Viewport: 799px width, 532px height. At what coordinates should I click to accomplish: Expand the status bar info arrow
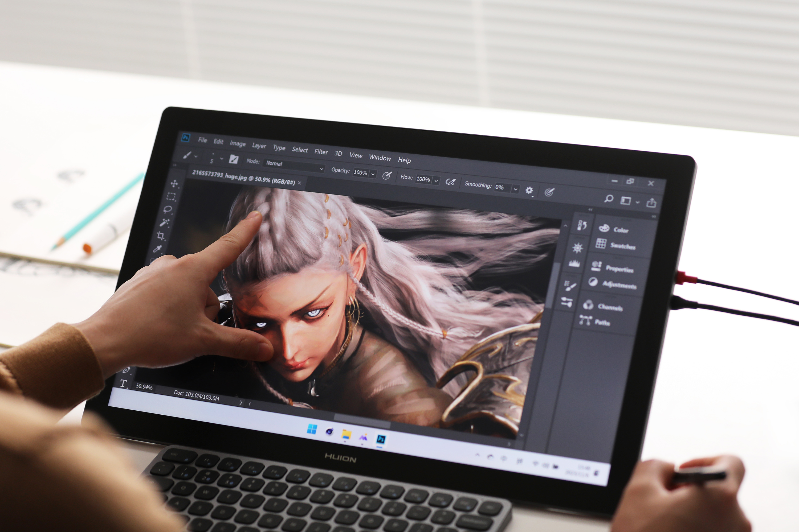pos(240,403)
